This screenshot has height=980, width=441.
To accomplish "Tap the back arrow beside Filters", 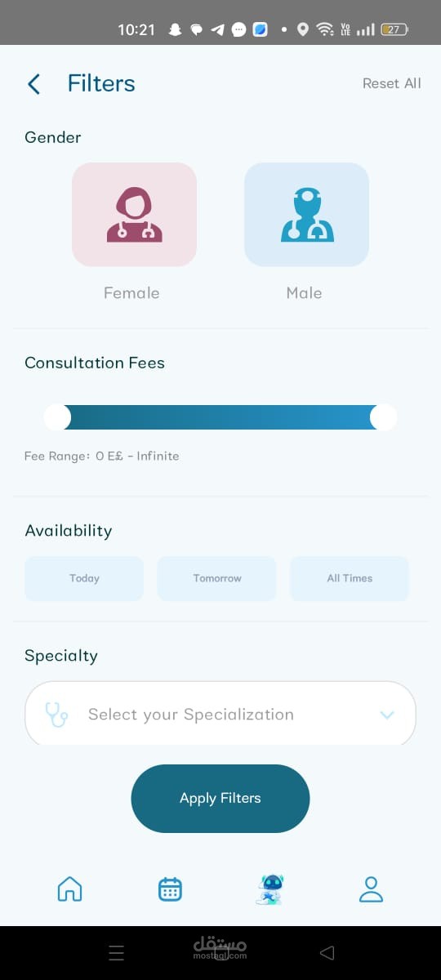I will (33, 83).
